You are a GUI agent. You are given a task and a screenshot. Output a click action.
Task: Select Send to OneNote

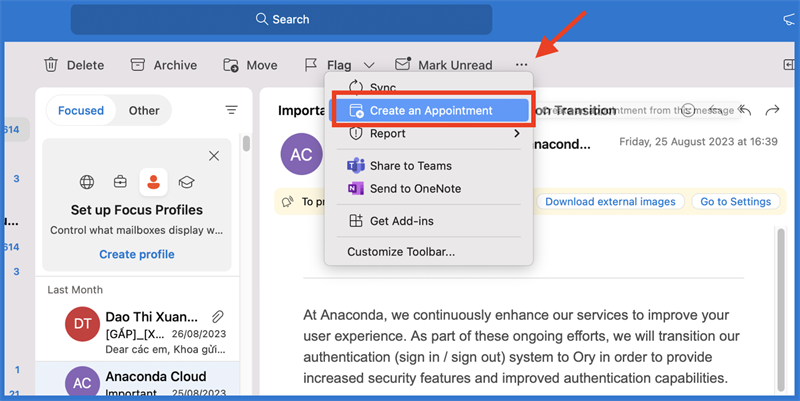pyautogui.click(x=429, y=188)
